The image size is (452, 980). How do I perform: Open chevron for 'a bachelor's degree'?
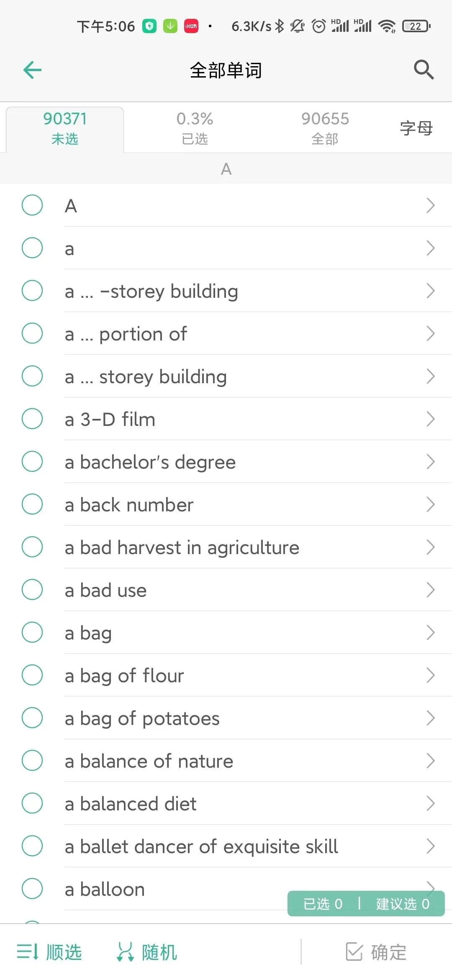point(431,462)
